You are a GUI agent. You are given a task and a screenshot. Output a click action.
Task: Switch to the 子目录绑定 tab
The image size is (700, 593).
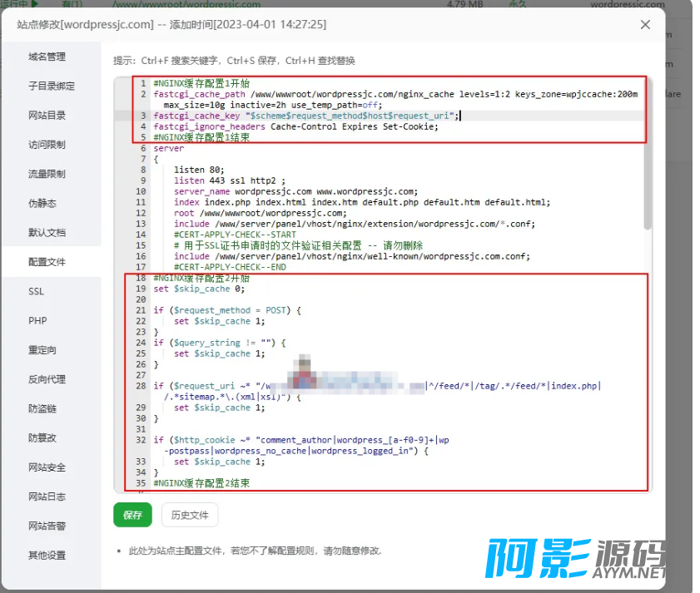pyautogui.click(x=52, y=86)
